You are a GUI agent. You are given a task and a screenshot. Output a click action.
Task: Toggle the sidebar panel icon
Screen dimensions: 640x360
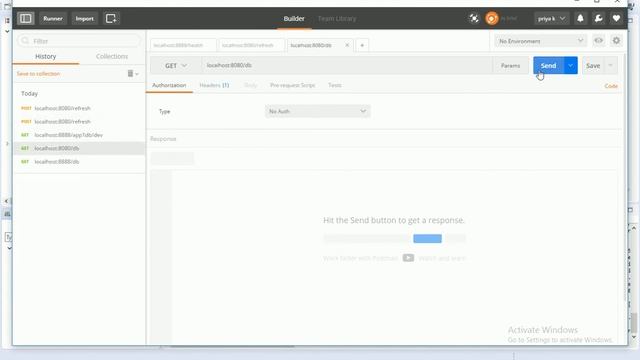click(x=26, y=18)
